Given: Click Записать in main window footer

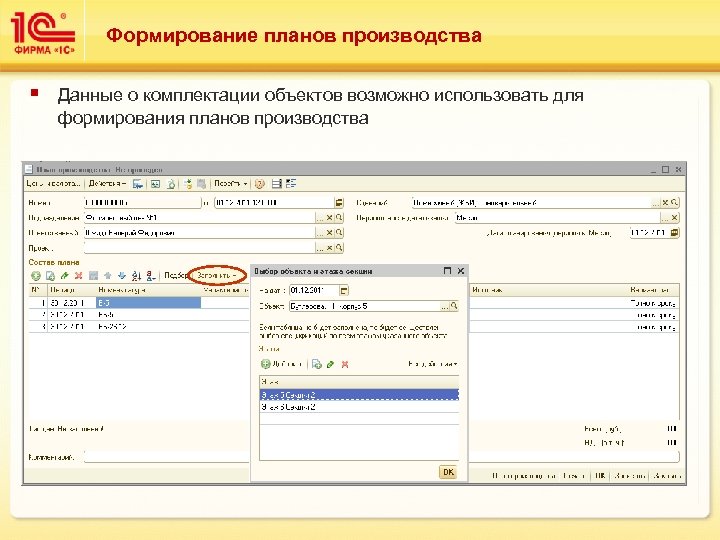Looking at the screenshot, I should [x=630, y=476].
